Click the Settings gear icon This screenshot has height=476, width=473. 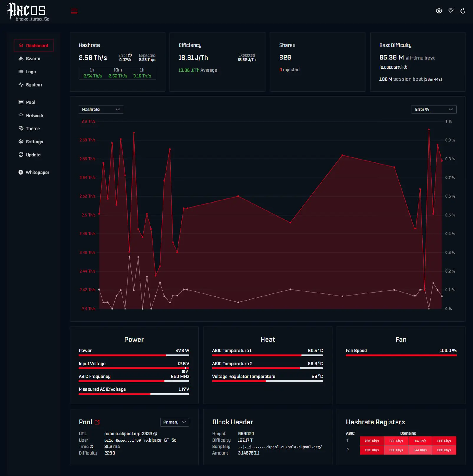point(21,141)
